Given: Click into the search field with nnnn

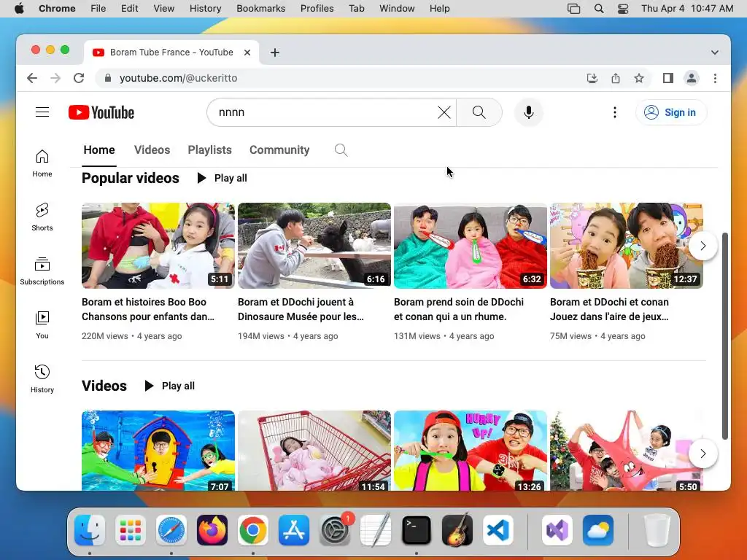Looking at the screenshot, I should 324,112.
